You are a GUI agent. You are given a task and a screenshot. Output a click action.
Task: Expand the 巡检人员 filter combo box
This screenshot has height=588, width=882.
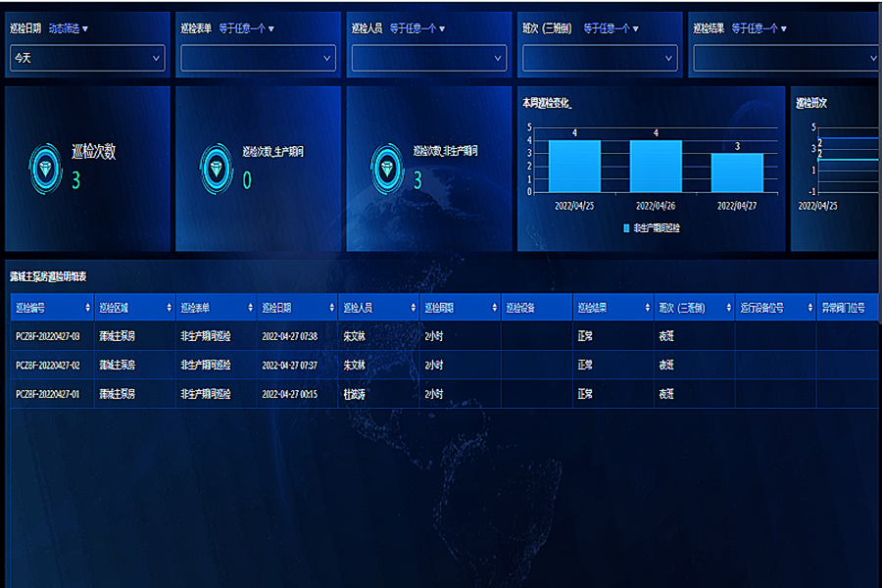pos(429,59)
